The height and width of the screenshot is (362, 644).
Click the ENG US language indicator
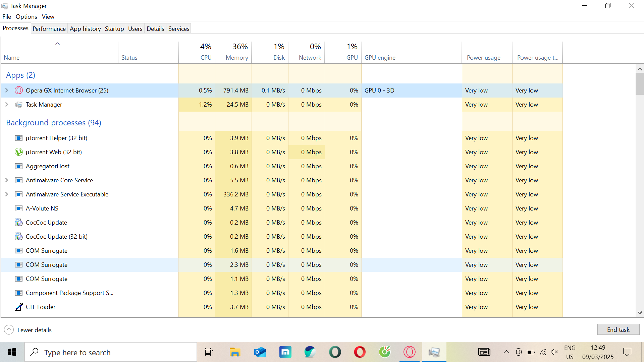pyautogui.click(x=570, y=352)
